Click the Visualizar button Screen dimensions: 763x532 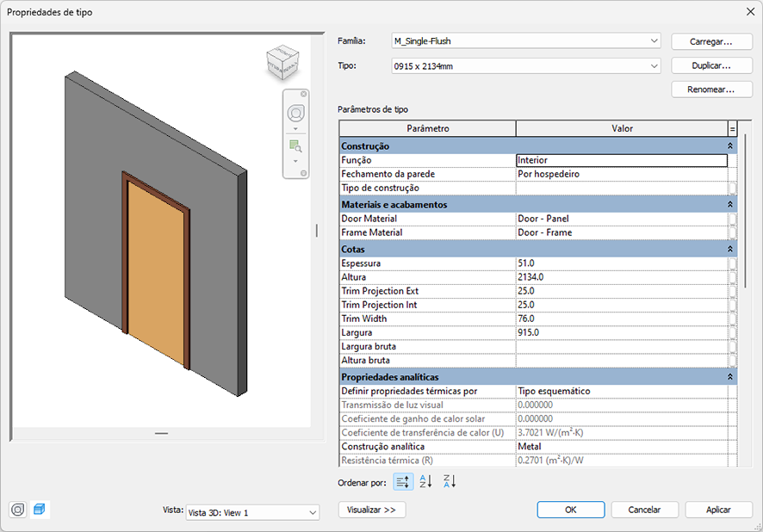pyautogui.click(x=372, y=510)
